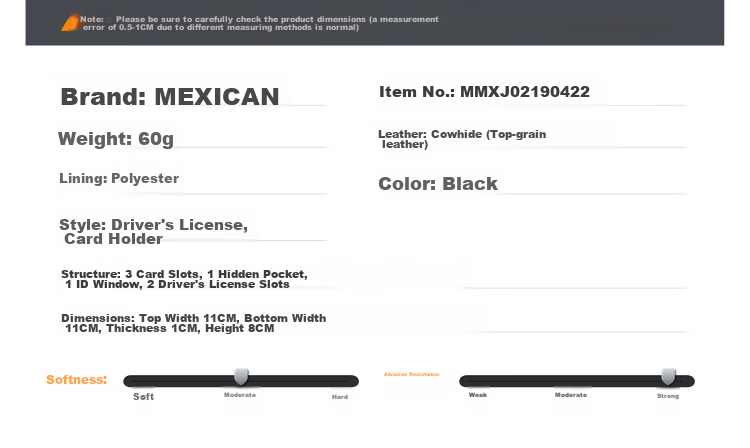Click the orange 'Abrasion Resistance:' label
The height and width of the screenshot is (448, 750).
[x=412, y=374]
